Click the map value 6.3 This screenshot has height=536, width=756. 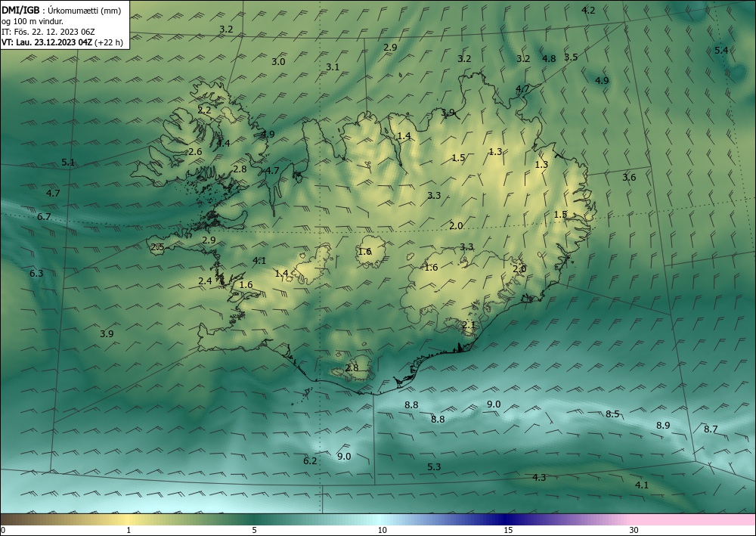pyautogui.click(x=36, y=274)
